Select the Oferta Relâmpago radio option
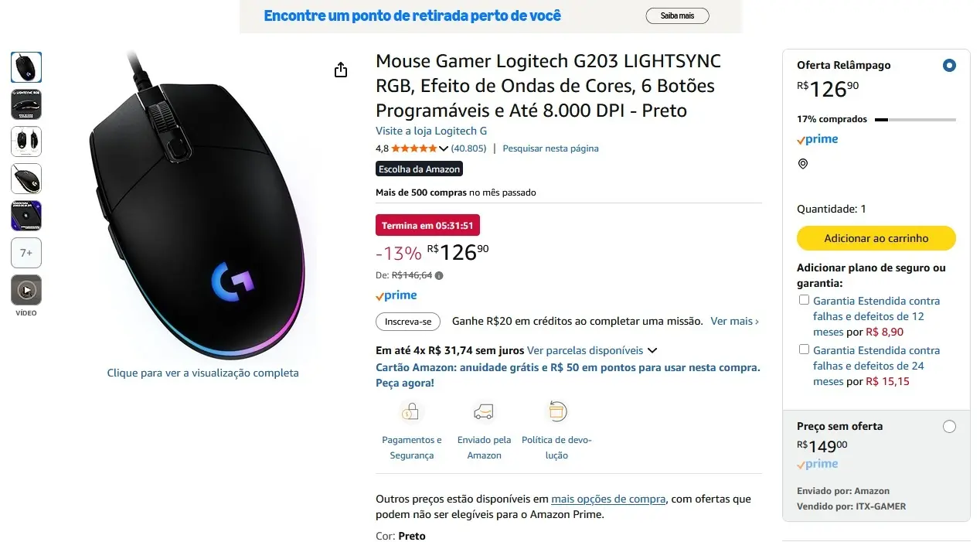The height and width of the screenshot is (542, 980). (x=949, y=66)
